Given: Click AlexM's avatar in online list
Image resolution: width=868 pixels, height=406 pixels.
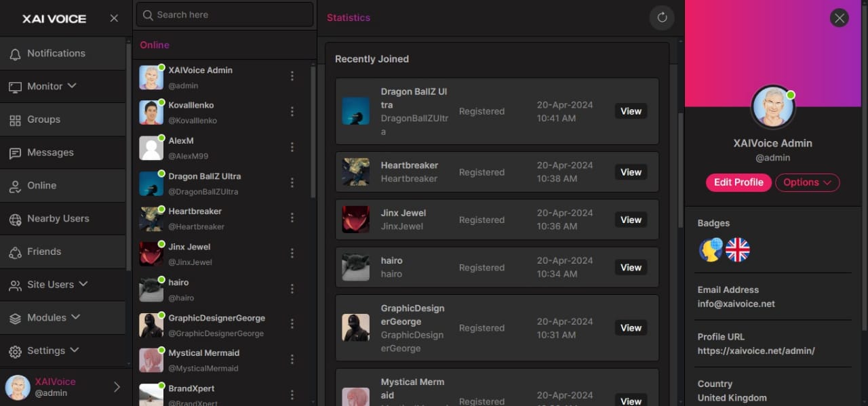Looking at the screenshot, I should pos(151,148).
